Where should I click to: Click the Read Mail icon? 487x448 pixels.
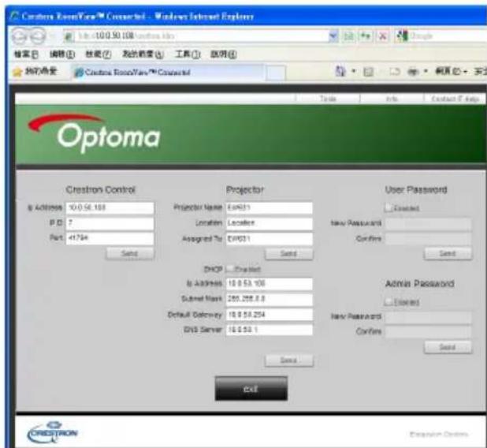[395, 72]
